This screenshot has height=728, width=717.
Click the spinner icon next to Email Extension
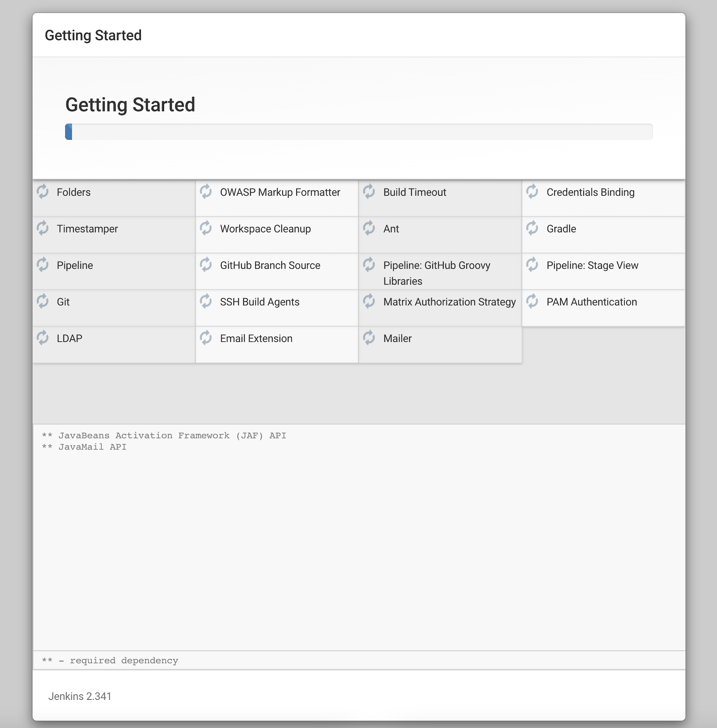(206, 338)
